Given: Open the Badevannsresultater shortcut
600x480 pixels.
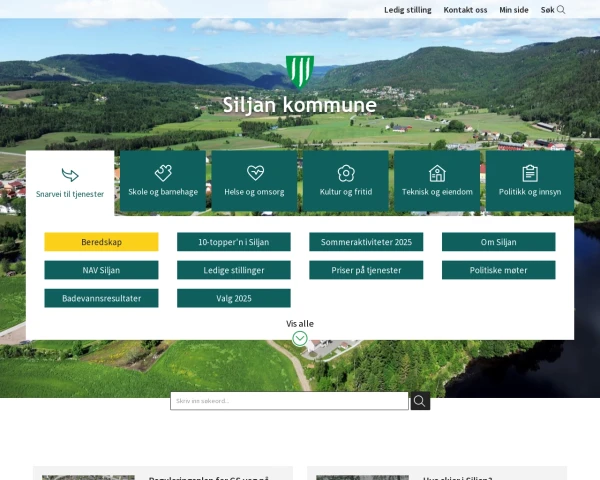Looking at the screenshot, I should (x=101, y=298).
